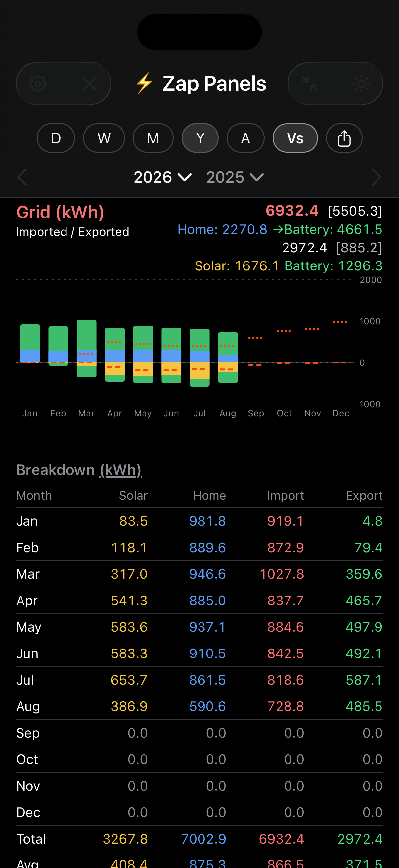Tap Mar import value 1027.8
The image size is (399, 868).
pos(282,574)
